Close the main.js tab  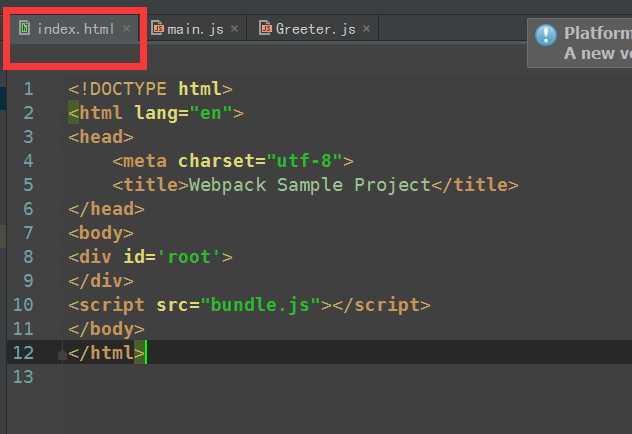point(235,29)
